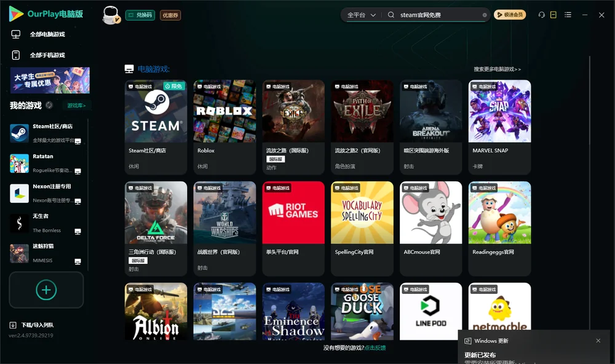Open the list menu icon
Screen dimensions: 615x364
pos(568,15)
